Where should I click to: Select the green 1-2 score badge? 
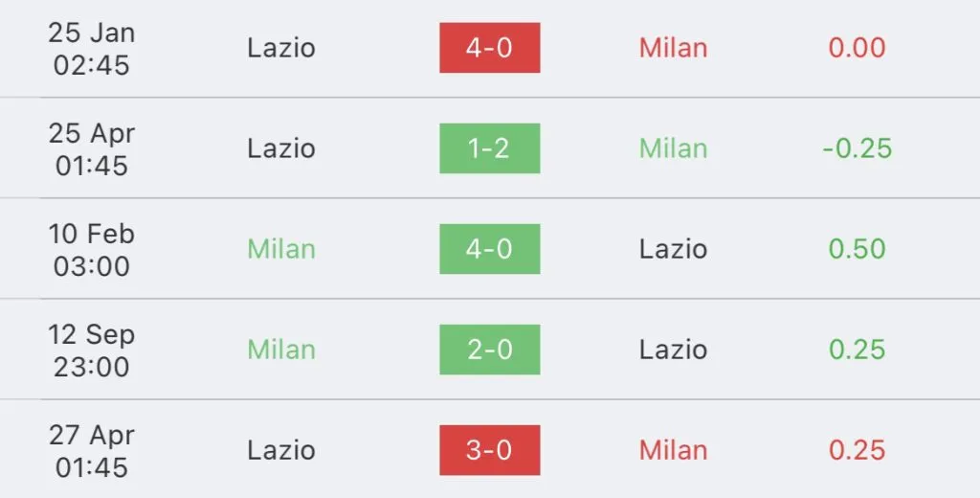489,148
